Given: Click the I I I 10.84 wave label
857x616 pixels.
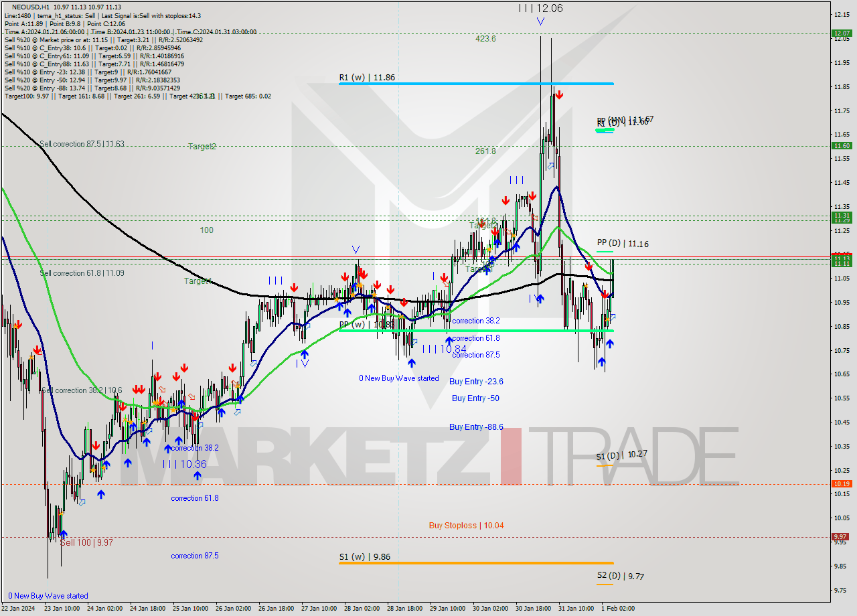Looking at the screenshot, I should tap(444, 349).
